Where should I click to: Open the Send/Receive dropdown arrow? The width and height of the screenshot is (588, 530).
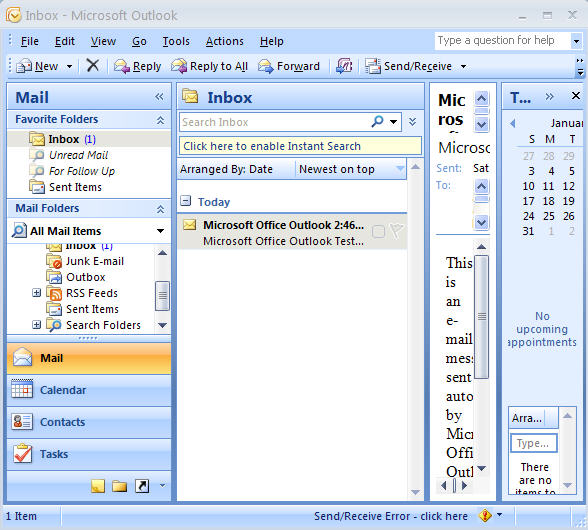tap(464, 66)
